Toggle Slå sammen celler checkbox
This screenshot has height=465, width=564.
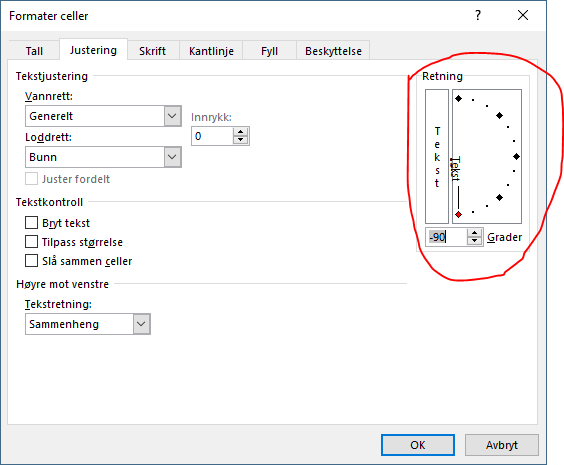tap(31, 261)
